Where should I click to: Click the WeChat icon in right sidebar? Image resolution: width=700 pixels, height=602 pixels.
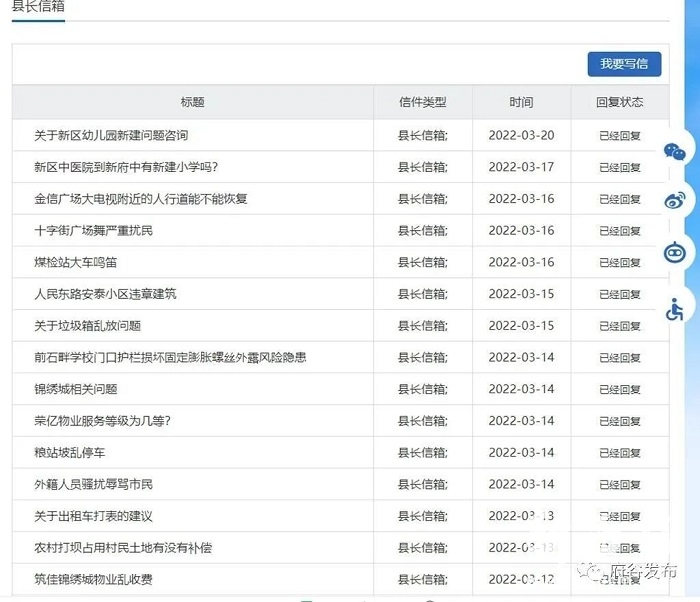click(x=676, y=152)
